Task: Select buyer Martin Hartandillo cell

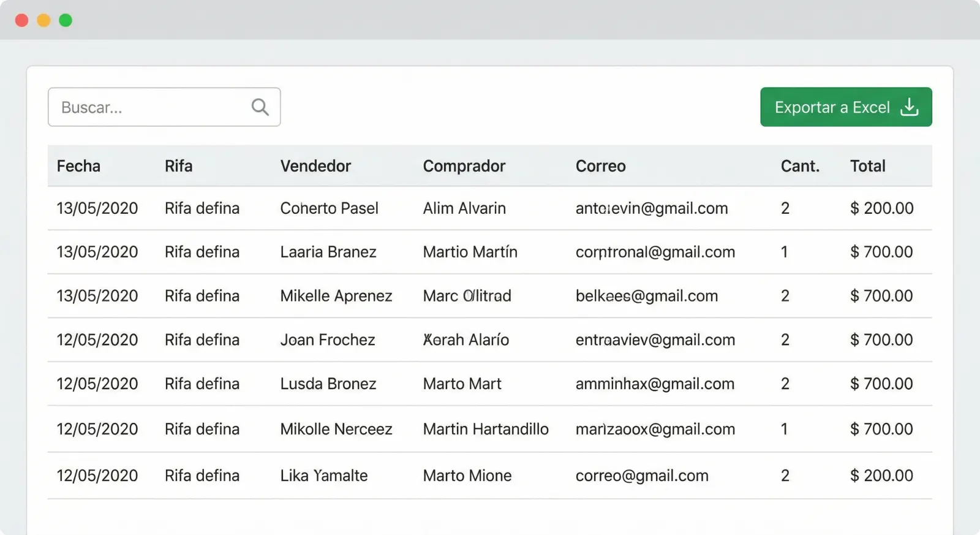Action: pyautogui.click(x=486, y=429)
